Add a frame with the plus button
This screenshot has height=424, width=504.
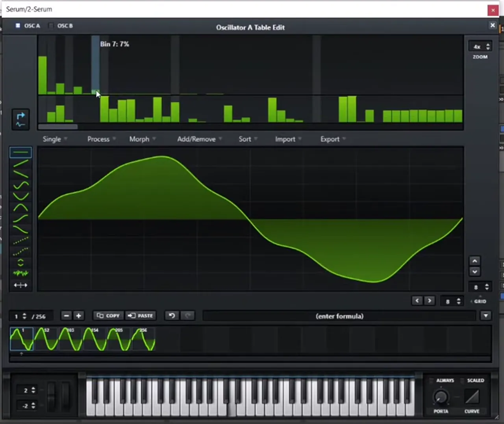click(79, 316)
